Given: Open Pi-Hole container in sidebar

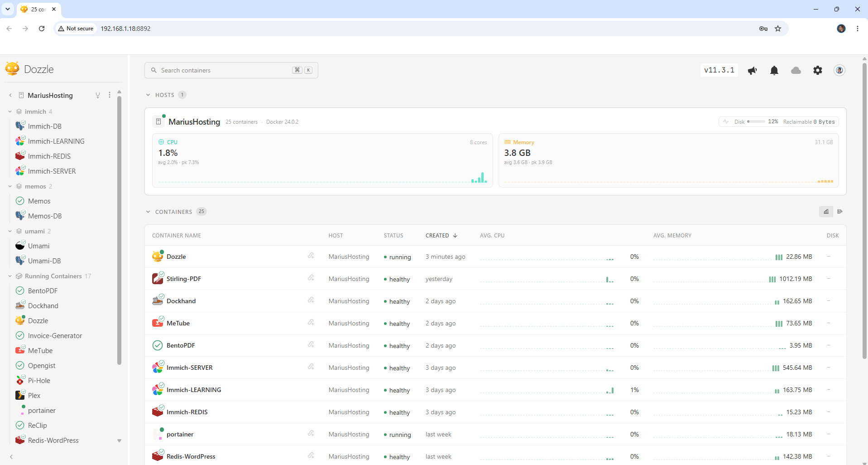Looking at the screenshot, I should point(39,381).
